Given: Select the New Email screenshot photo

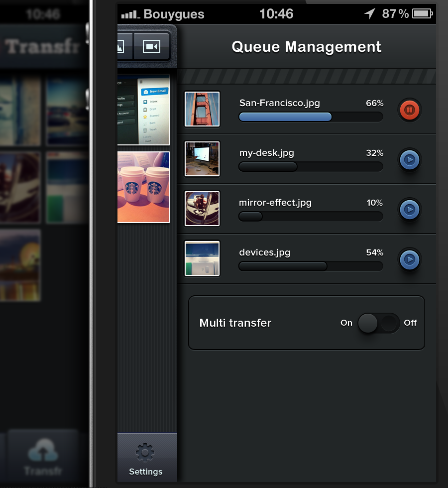Looking at the screenshot, I should (x=144, y=110).
